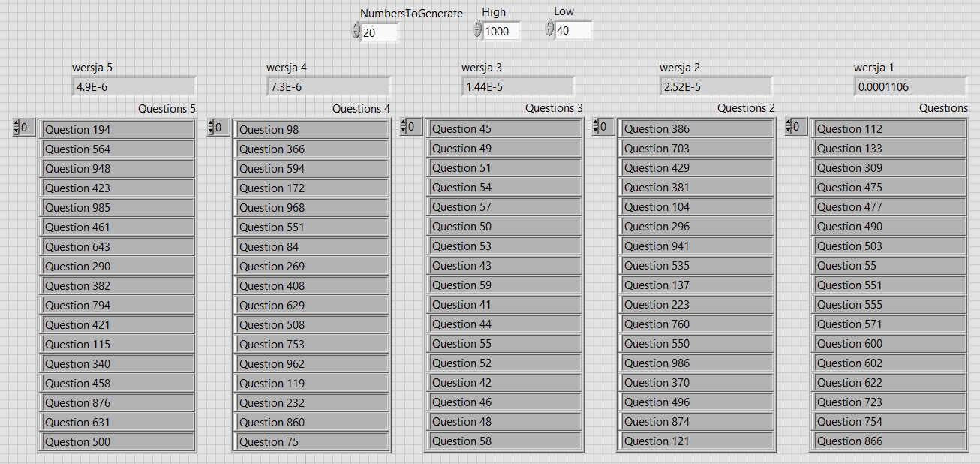Click the NumbersToGenerate value field
The height and width of the screenshot is (464, 980).
pos(379,32)
